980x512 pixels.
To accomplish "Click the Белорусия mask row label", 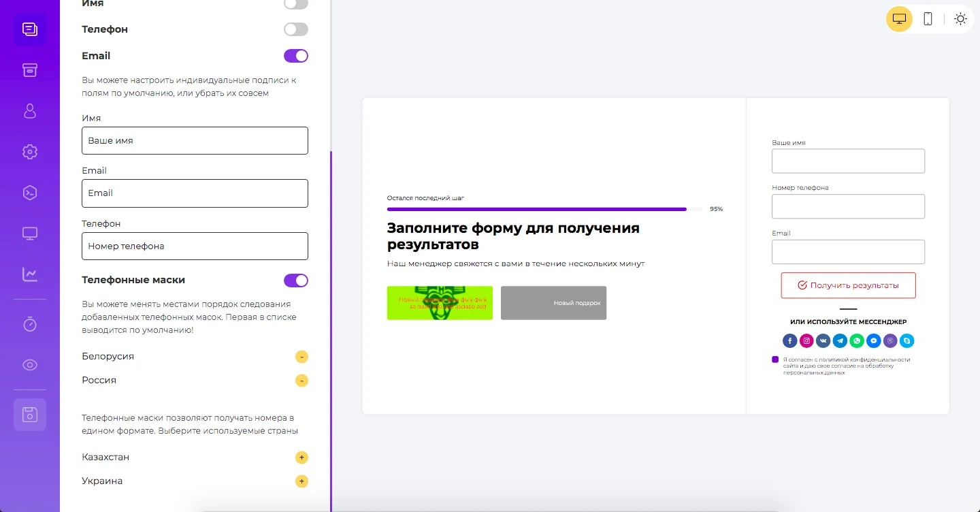I will (108, 357).
